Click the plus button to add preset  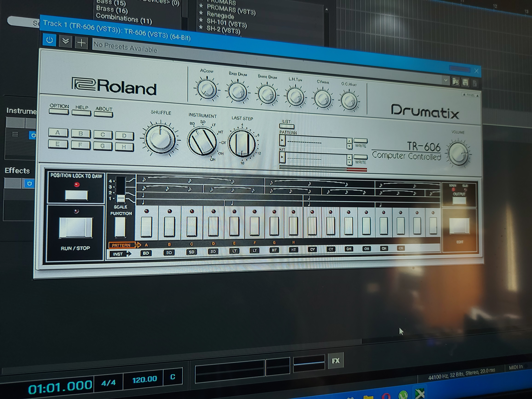[x=81, y=43]
